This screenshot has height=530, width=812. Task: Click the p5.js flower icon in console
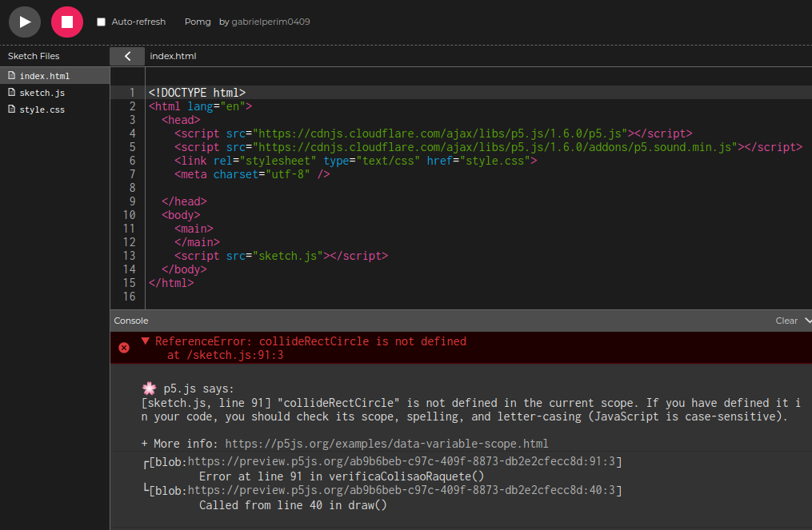pos(149,389)
